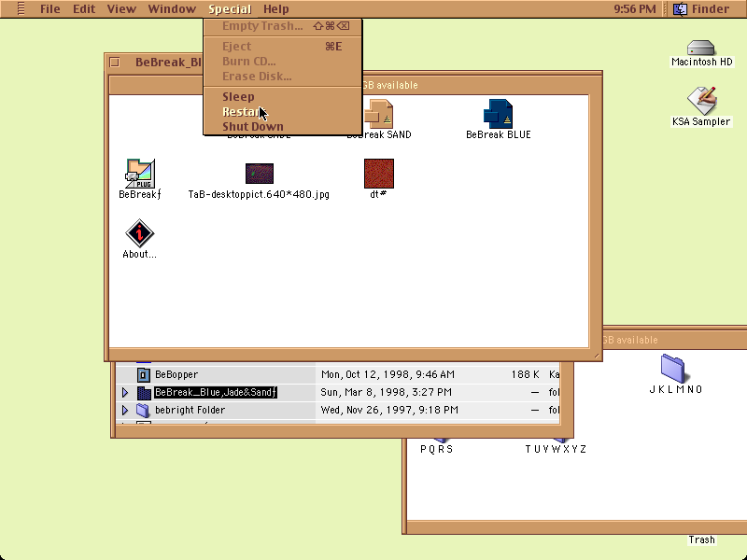Click the BeBreak window resize corner
This screenshot has height=560, width=747.
pyautogui.click(x=596, y=355)
